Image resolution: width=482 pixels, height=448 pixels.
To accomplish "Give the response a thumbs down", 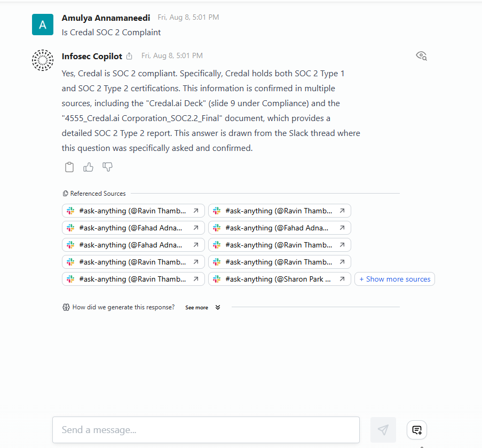I will (107, 167).
